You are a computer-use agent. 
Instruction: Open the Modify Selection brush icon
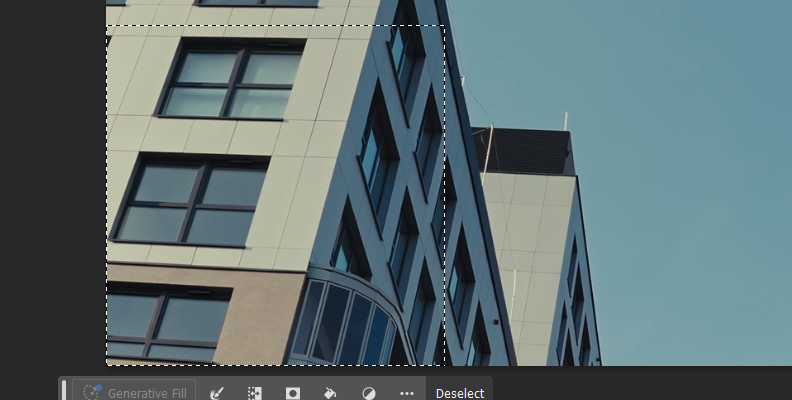pyautogui.click(x=217, y=393)
